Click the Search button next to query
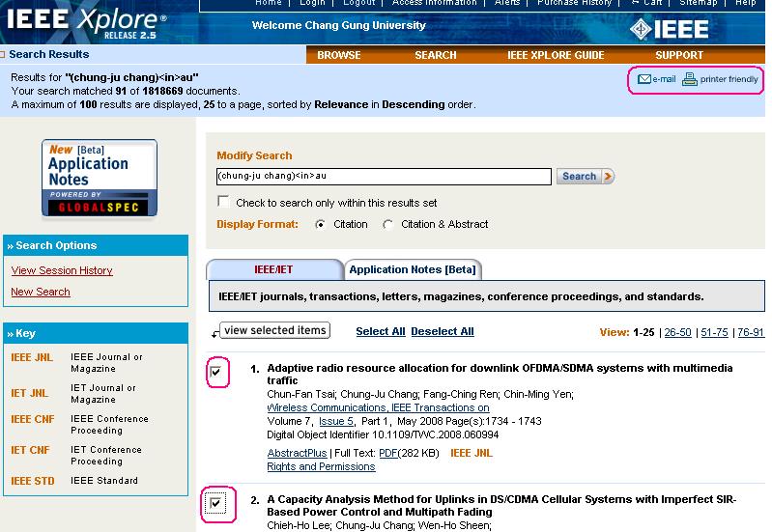 pyautogui.click(x=585, y=176)
